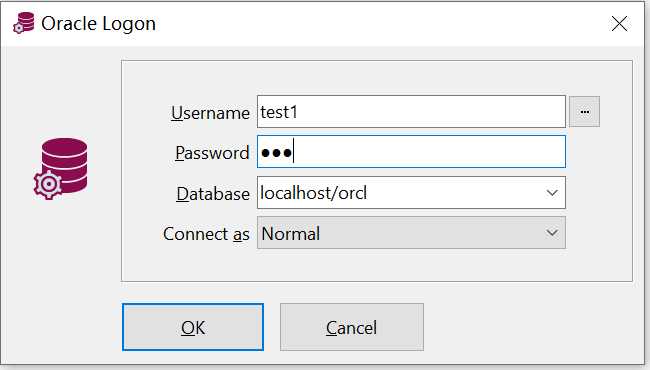
Task: Click the small database icon in title bar
Action: pyautogui.click(x=24, y=23)
